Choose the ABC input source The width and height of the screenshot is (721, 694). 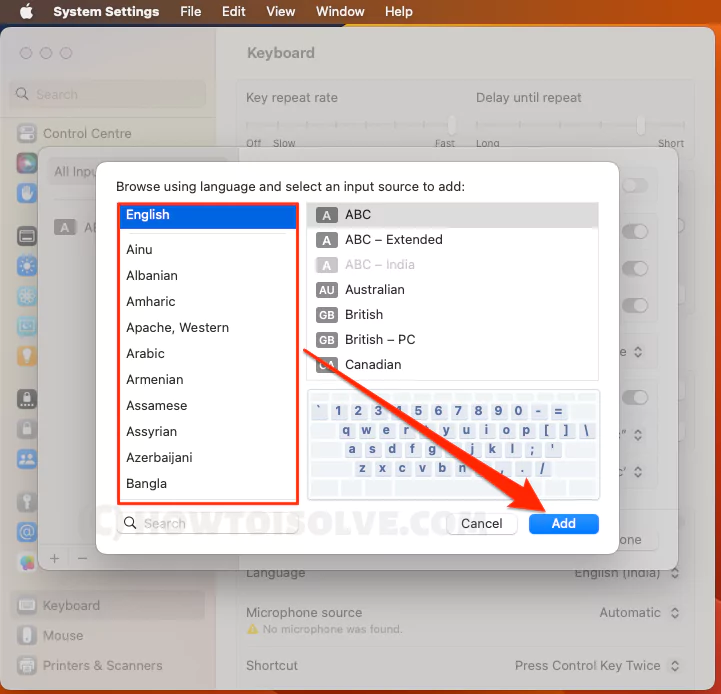[x=452, y=215]
